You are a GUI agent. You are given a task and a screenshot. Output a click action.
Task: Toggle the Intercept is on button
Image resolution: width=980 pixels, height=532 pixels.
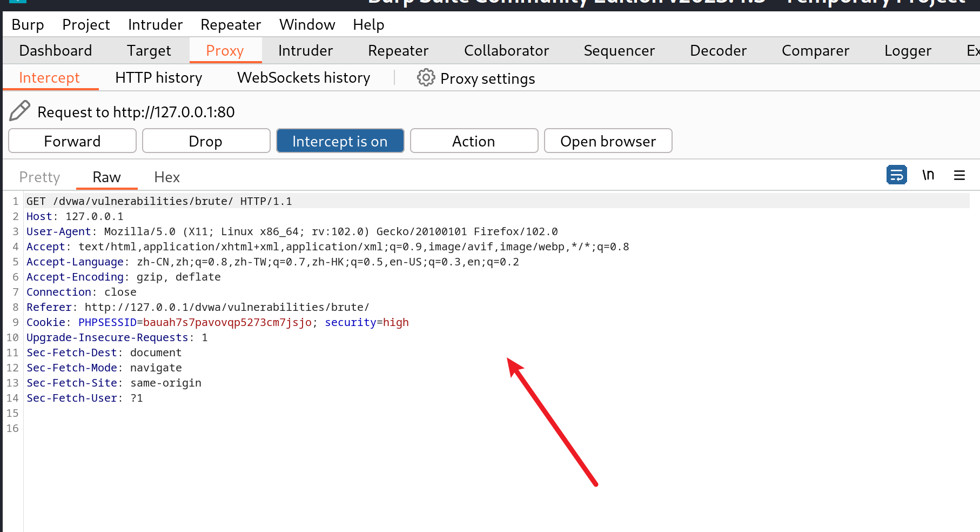pyautogui.click(x=340, y=141)
